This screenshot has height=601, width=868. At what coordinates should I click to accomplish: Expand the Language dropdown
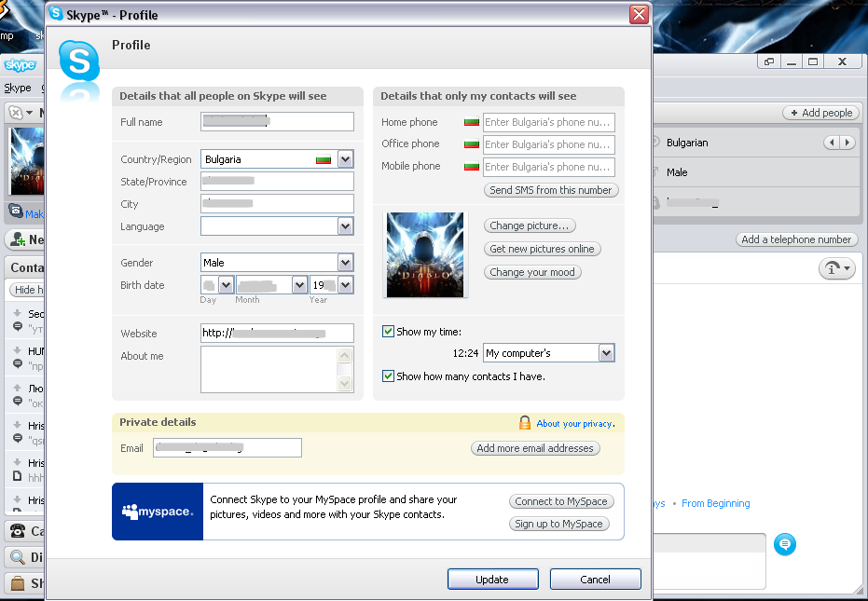345,226
